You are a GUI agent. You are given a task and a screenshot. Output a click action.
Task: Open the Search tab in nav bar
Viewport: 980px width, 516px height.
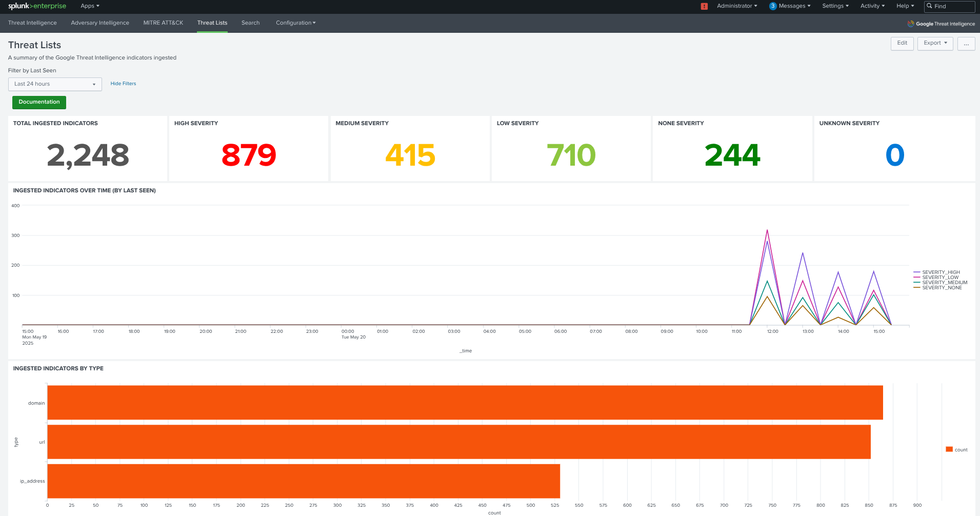point(251,23)
